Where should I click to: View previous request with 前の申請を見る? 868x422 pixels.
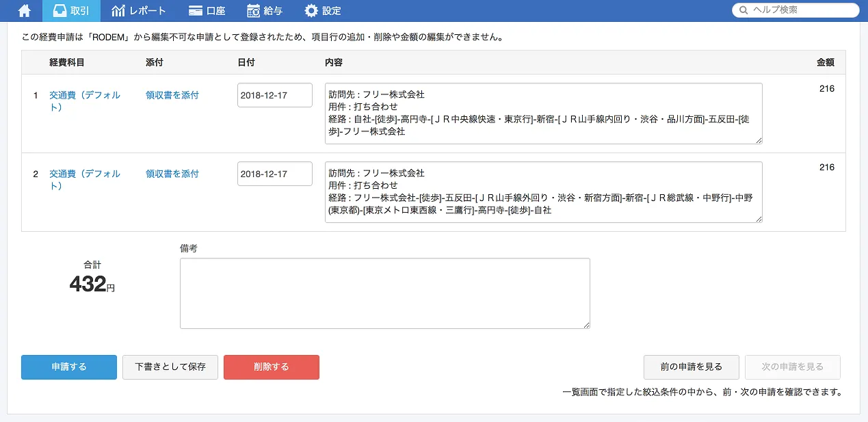pos(692,367)
